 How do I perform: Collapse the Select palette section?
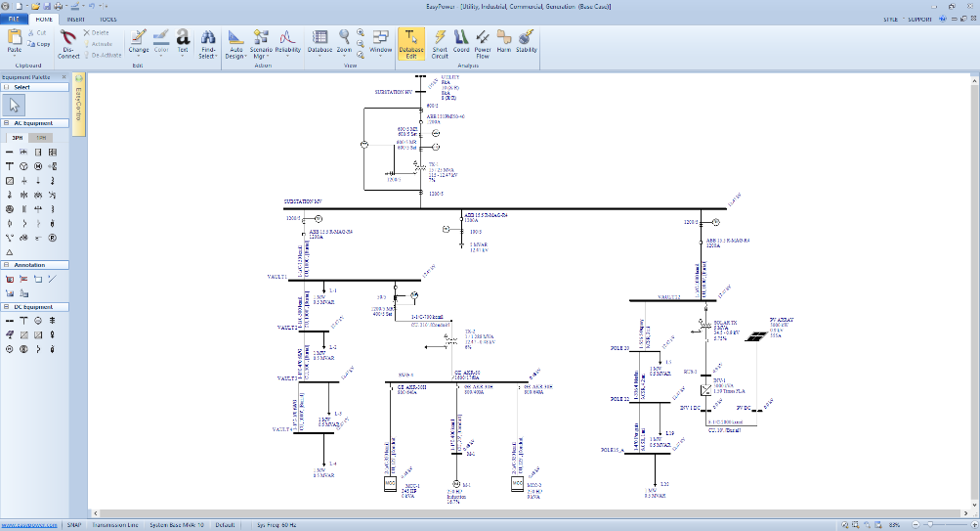(x=6, y=88)
